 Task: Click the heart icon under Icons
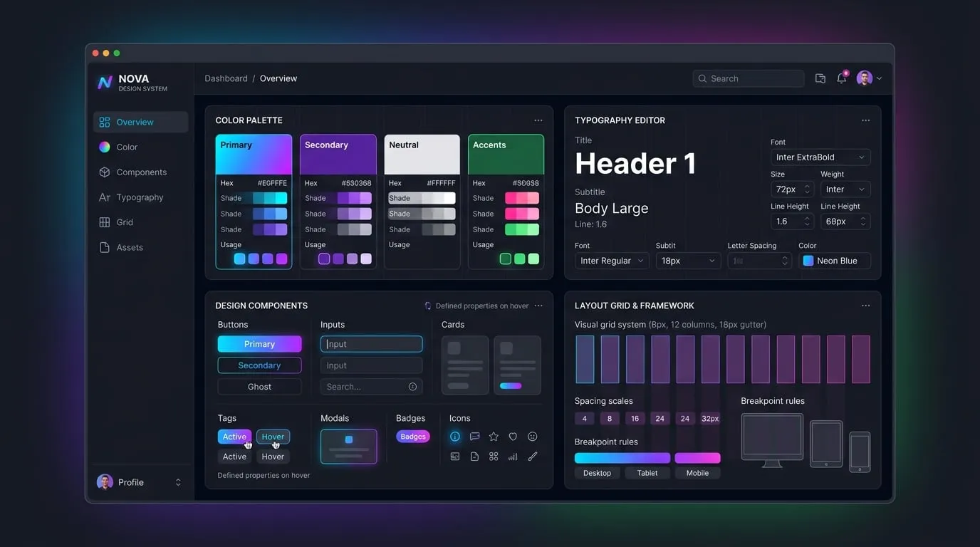(x=513, y=437)
